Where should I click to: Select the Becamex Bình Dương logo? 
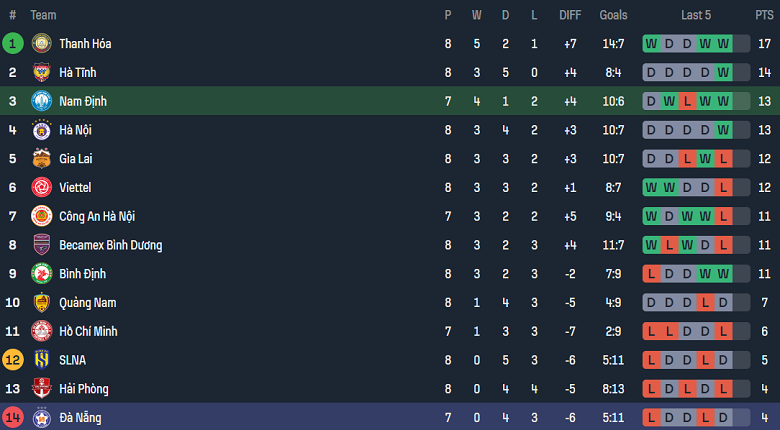pyautogui.click(x=41, y=245)
